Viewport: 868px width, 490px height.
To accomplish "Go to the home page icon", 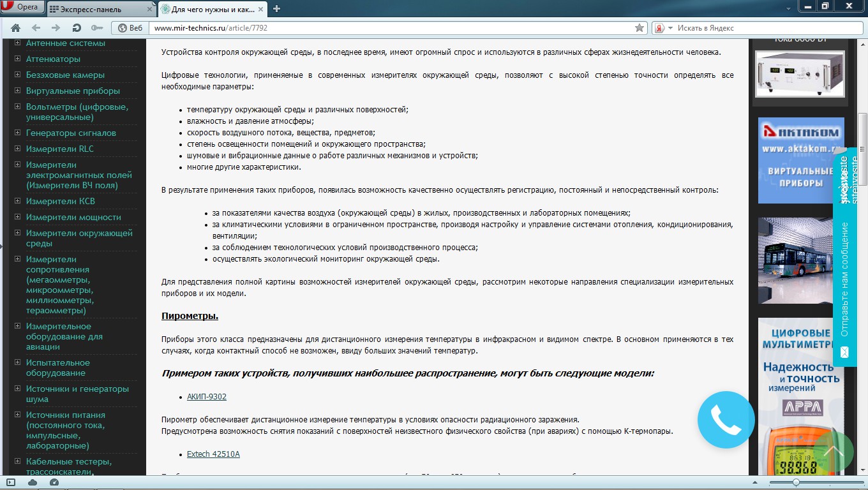I will [15, 28].
